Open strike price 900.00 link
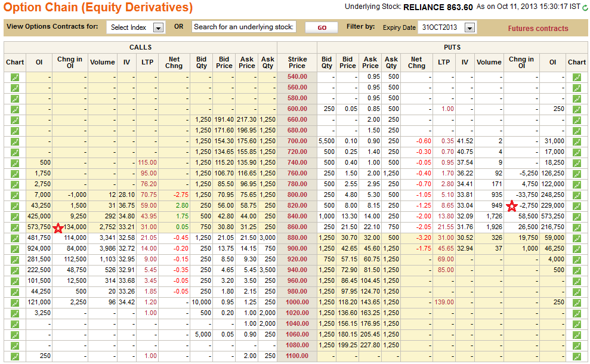 click(x=297, y=248)
